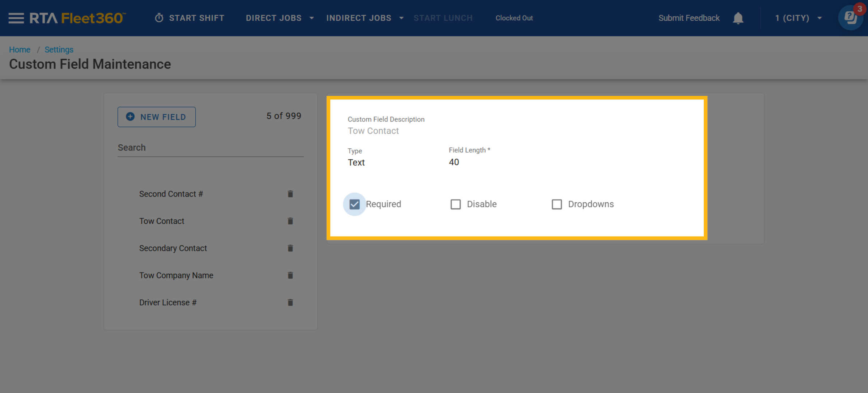This screenshot has width=868, height=393.
Task: Click trash icon next to Tow Contact
Action: click(x=290, y=221)
